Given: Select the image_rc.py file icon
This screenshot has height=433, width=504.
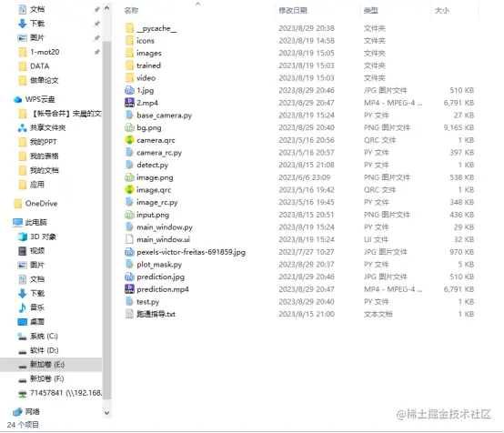Looking at the screenshot, I should [129, 202].
